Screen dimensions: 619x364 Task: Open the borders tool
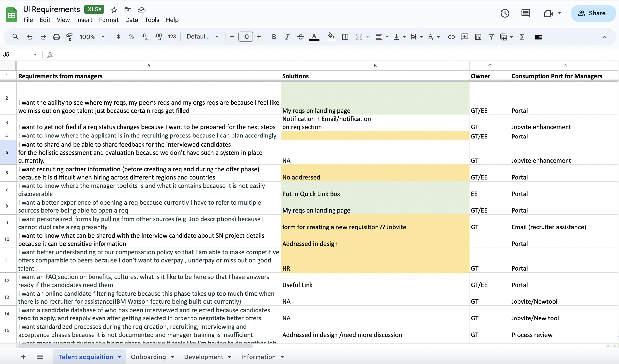click(x=345, y=37)
